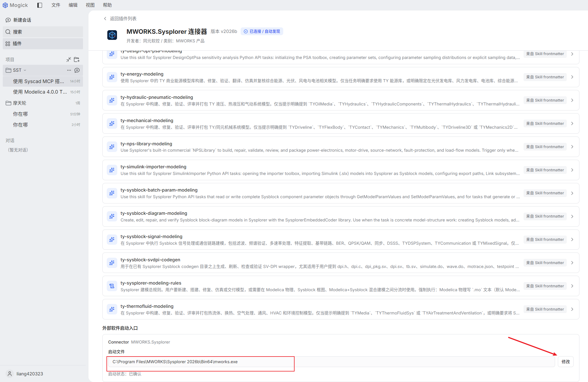588x382 pixels.
Task: Open the 文件 menu
Action: [56, 5]
